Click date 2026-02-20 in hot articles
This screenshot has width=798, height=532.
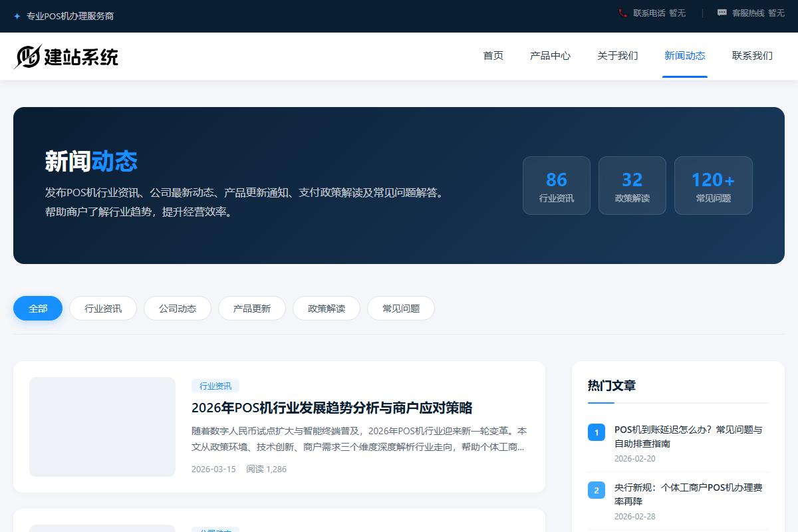(x=634, y=459)
